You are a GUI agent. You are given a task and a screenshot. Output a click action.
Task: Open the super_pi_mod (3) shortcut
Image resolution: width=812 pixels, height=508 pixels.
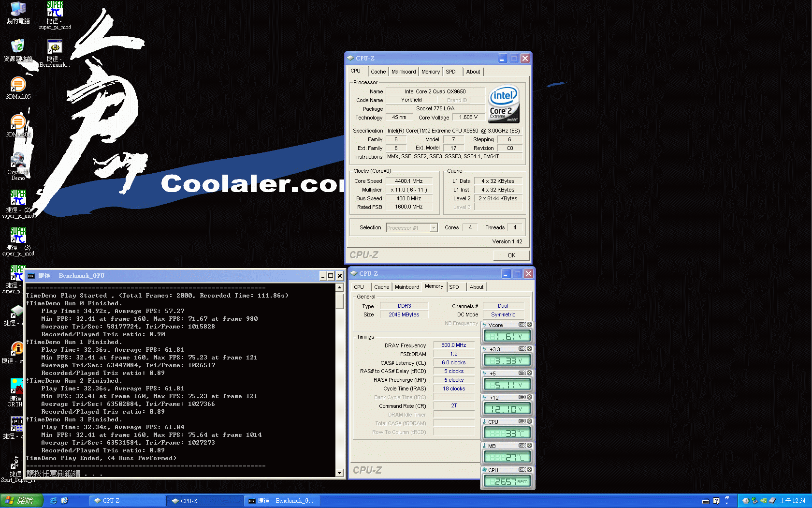[x=18, y=242]
